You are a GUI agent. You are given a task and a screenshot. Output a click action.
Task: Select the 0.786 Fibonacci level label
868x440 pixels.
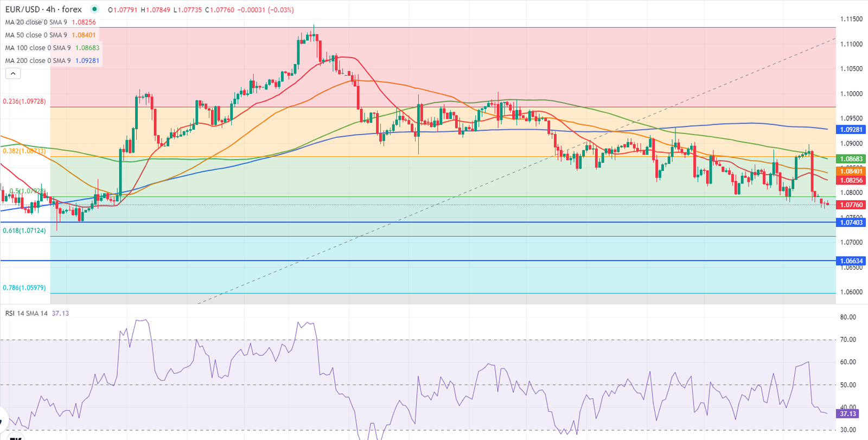[24, 288]
